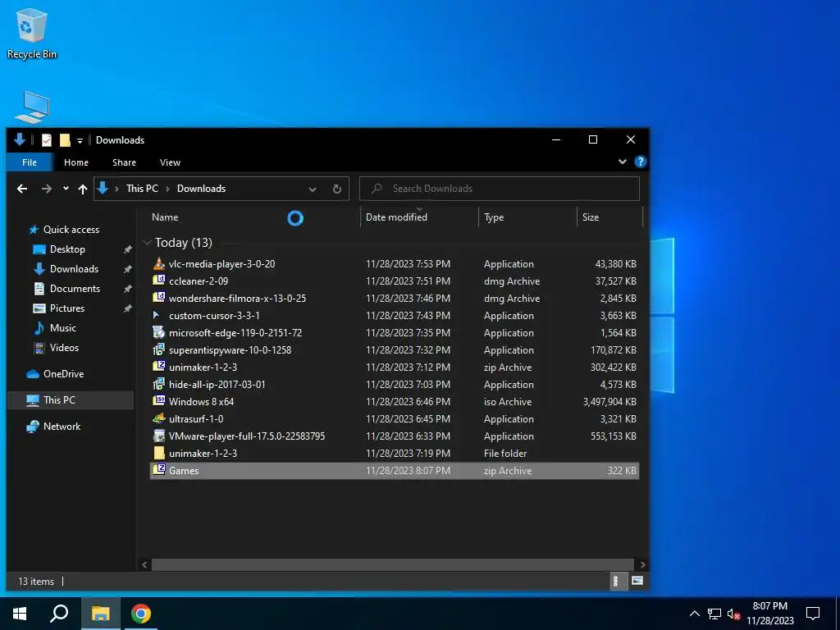Open Pictures in the navigation pane
The height and width of the screenshot is (630, 840).
click(67, 308)
